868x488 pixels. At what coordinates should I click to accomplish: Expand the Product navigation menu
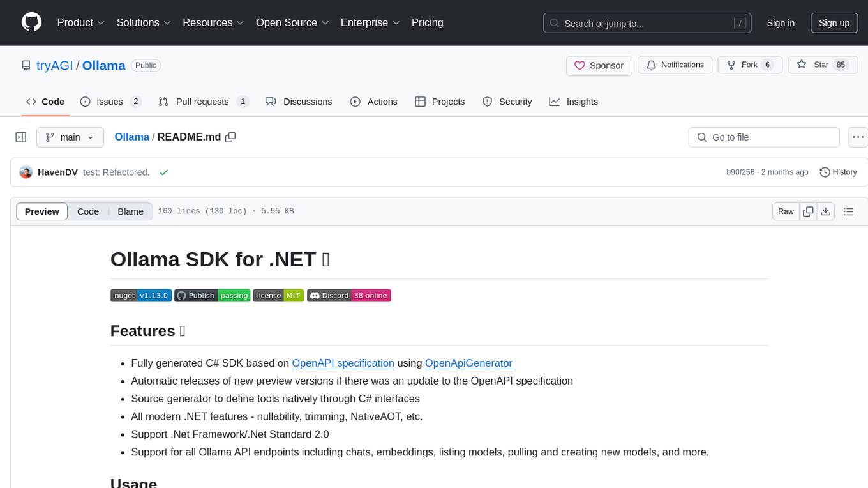(x=81, y=22)
